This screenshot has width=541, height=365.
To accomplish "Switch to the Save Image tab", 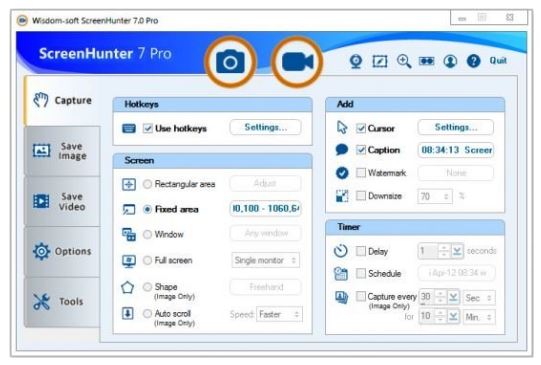I will [62, 151].
